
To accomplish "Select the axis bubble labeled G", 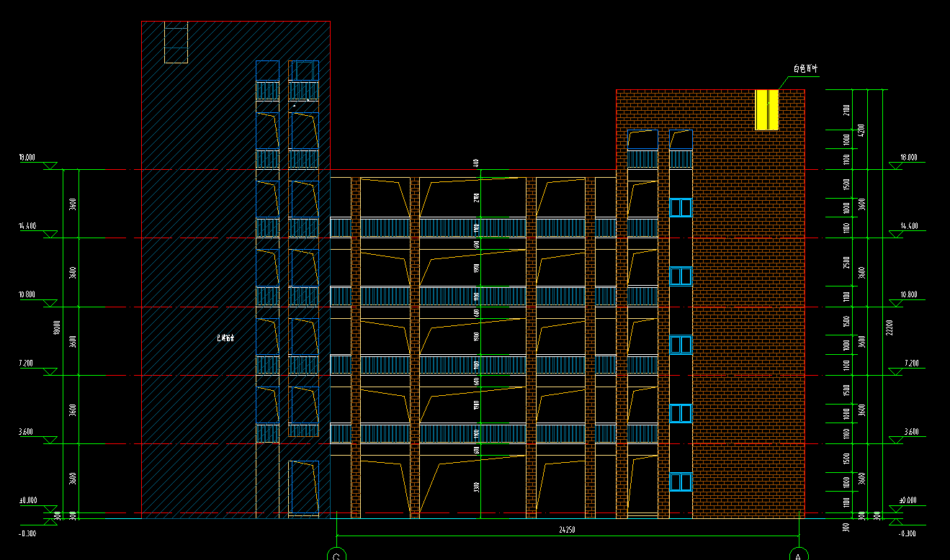I will pyautogui.click(x=336, y=556).
